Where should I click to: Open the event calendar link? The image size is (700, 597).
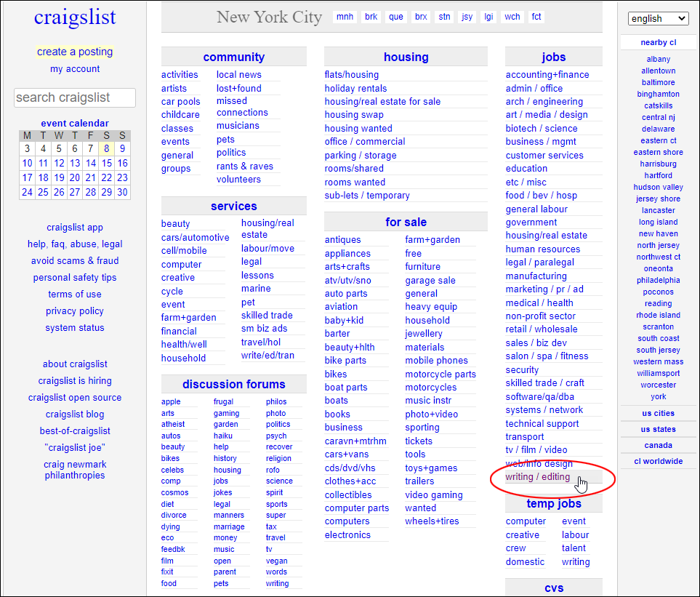(75, 123)
